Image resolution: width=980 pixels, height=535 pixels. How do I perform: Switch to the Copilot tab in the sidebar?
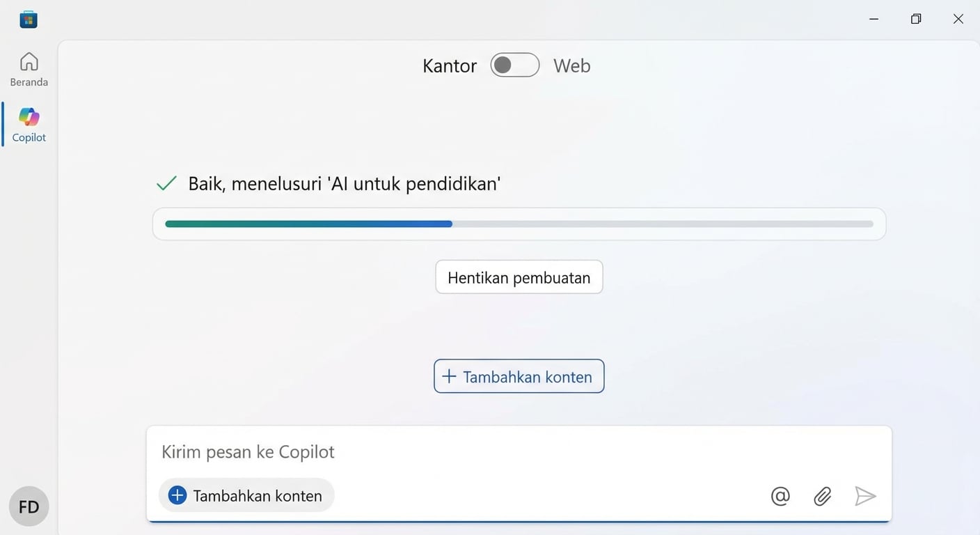point(29,124)
